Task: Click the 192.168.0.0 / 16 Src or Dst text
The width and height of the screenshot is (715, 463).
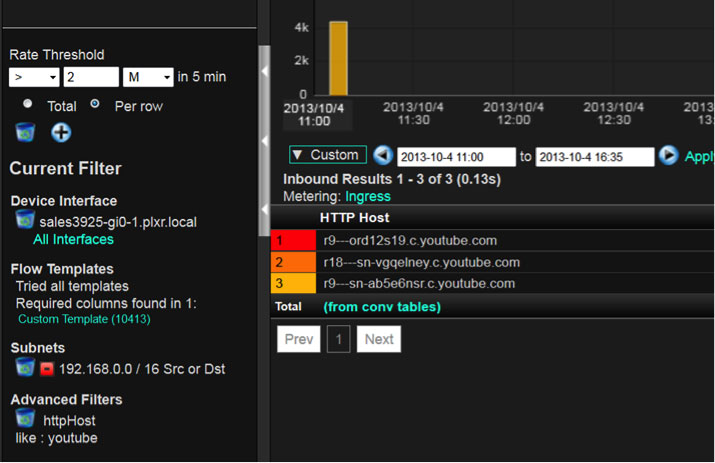Action: [x=142, y=369]
